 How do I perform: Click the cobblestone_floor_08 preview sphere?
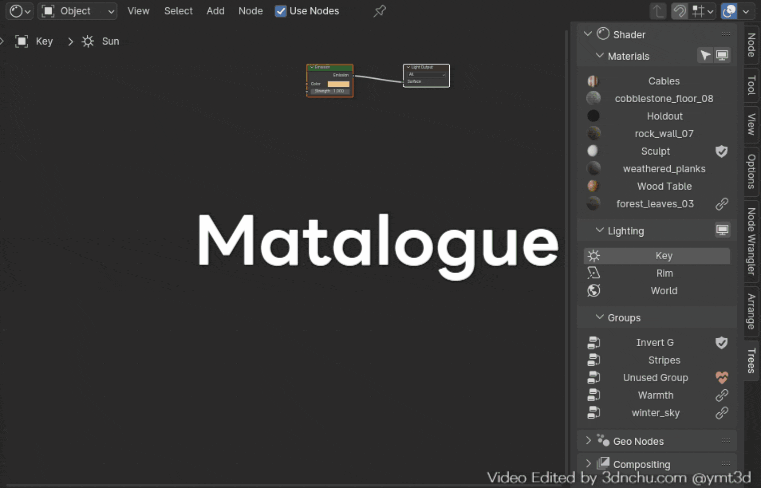tap(593, 99)
